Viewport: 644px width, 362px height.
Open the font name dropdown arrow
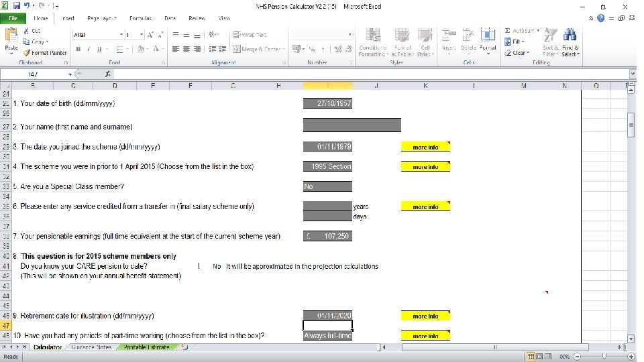coord(121,35)
